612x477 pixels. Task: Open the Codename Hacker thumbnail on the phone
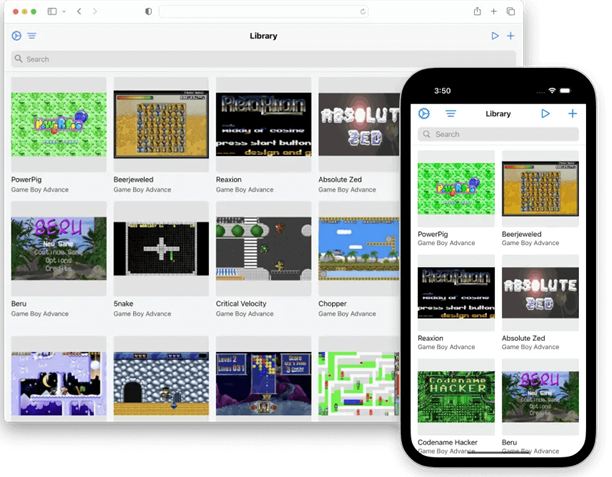pyautogui.click(x=456, y=397)
